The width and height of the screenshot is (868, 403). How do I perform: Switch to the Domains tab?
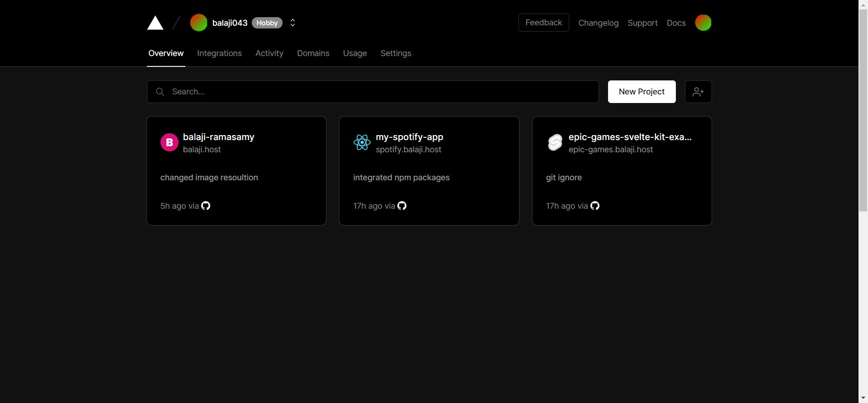[x=313, y=53]
